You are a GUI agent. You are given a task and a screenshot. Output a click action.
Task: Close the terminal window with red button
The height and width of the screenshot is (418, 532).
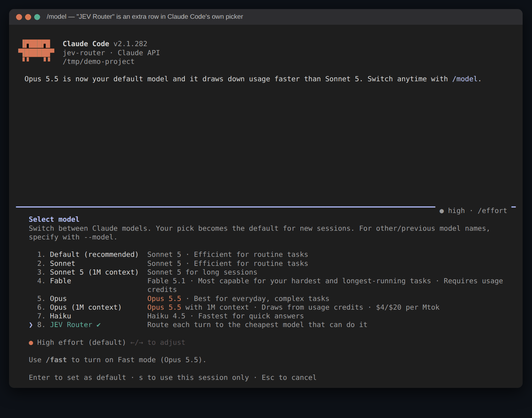point(19,17)
